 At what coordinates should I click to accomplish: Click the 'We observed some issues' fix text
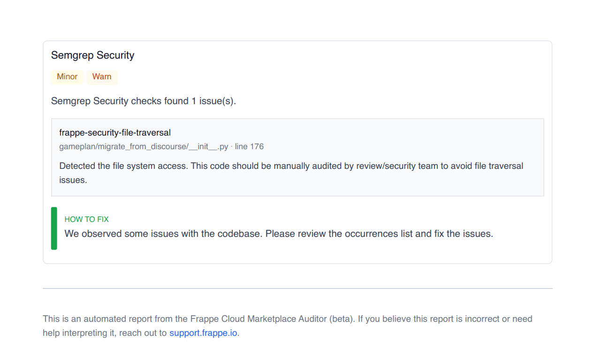pyautogui.click(x=279, y=234)
